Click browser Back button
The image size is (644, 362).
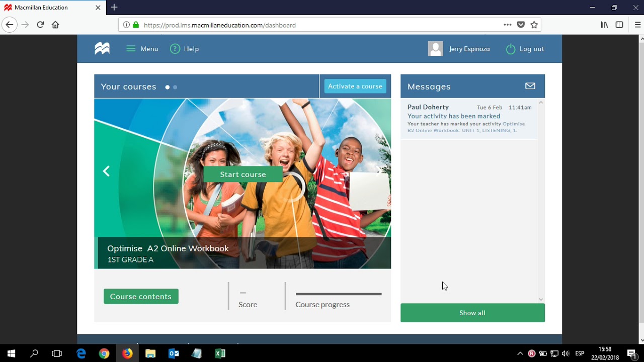pyautogui.click(x=10, y=25)
